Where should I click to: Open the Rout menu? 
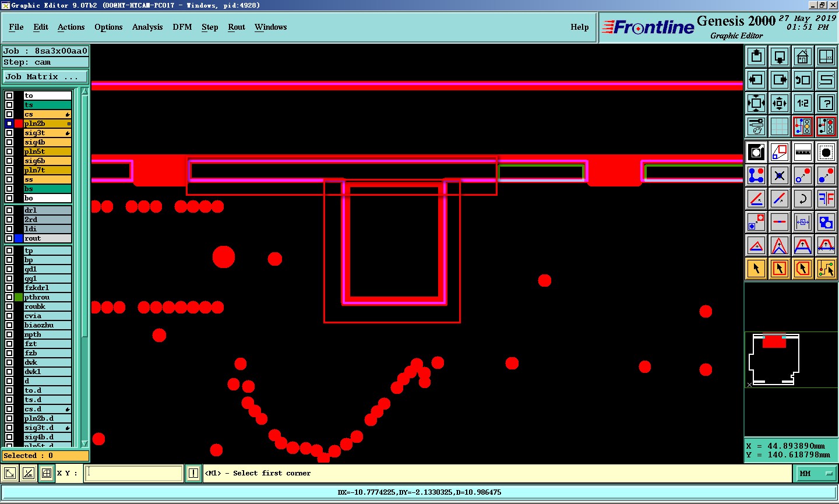(237, 27)
